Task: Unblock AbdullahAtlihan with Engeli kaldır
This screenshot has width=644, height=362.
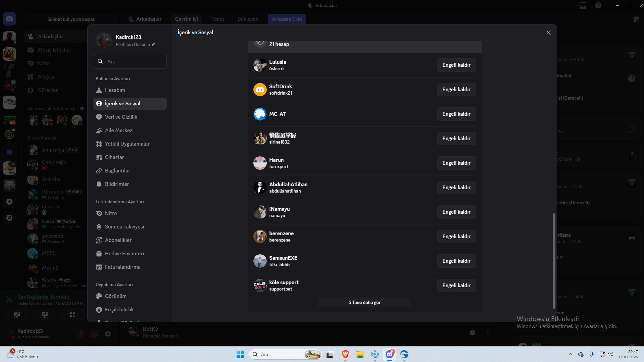Action: point(456,188)
